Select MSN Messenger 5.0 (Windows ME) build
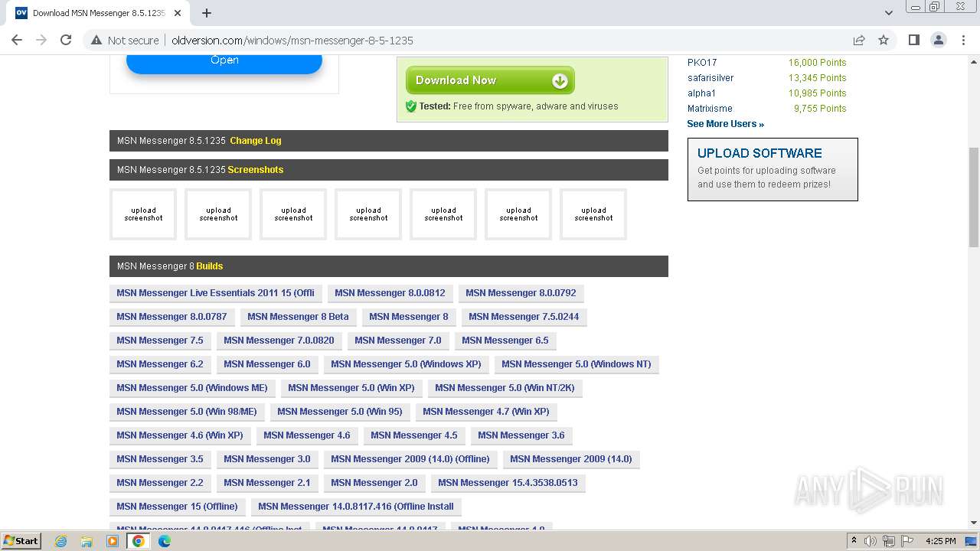The width and height of the screenshot is (980, 551). [192, 388]
